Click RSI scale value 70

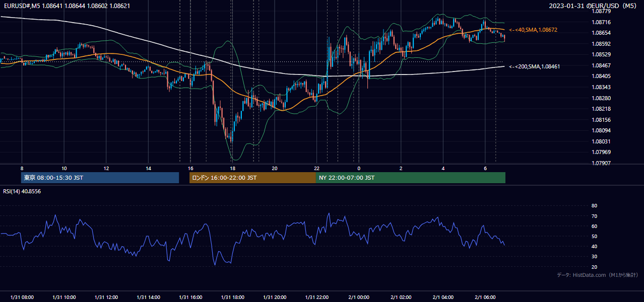pyautogui.click(x=594, y=216)
